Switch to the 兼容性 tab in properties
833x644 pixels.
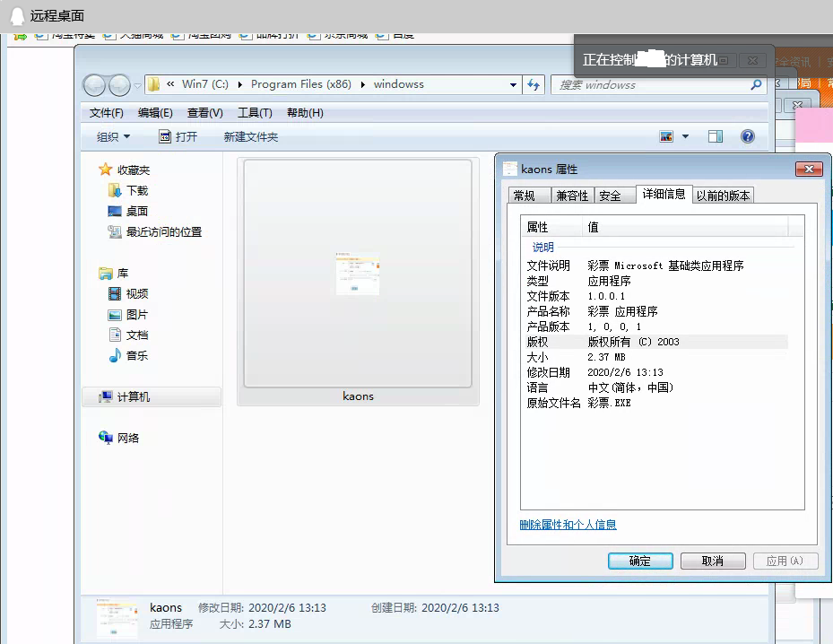572,196
